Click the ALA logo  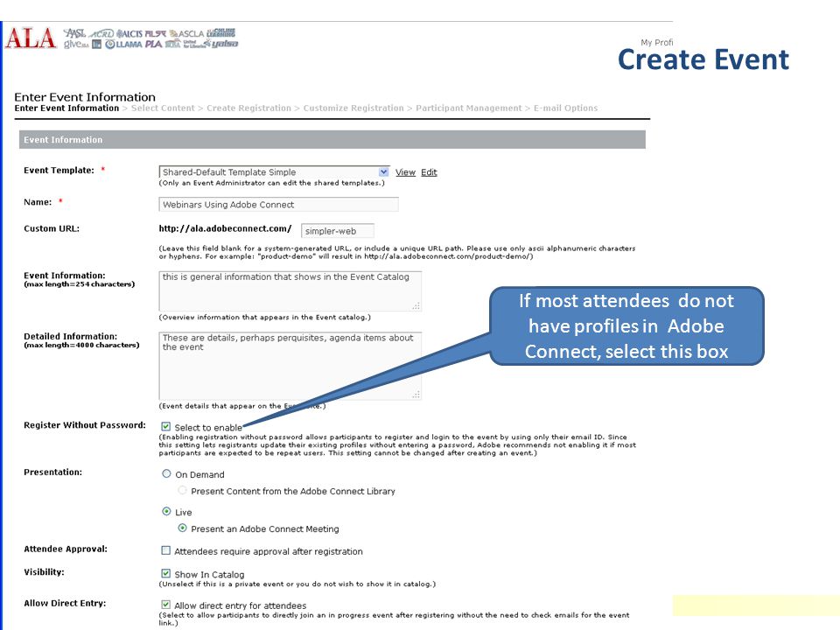[x=31, y=38]
